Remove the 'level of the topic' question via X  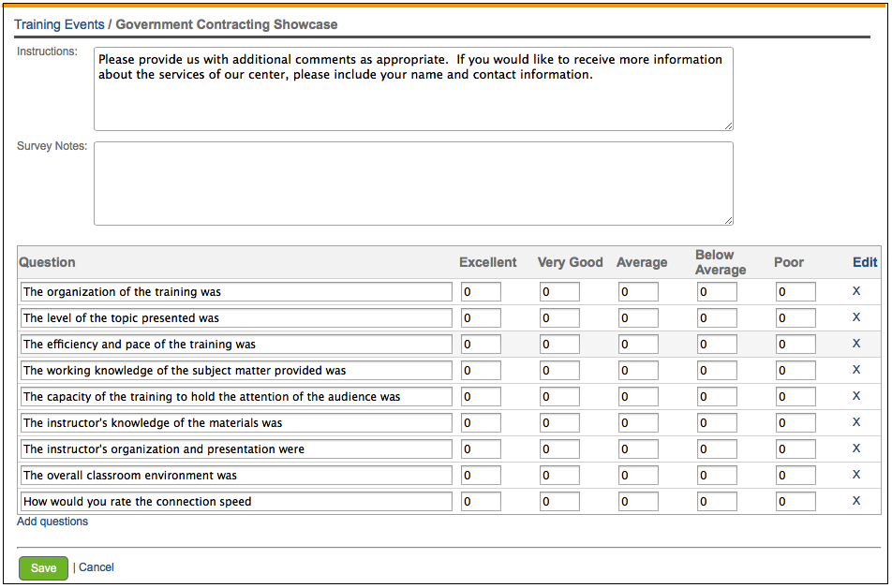[855, 317]
